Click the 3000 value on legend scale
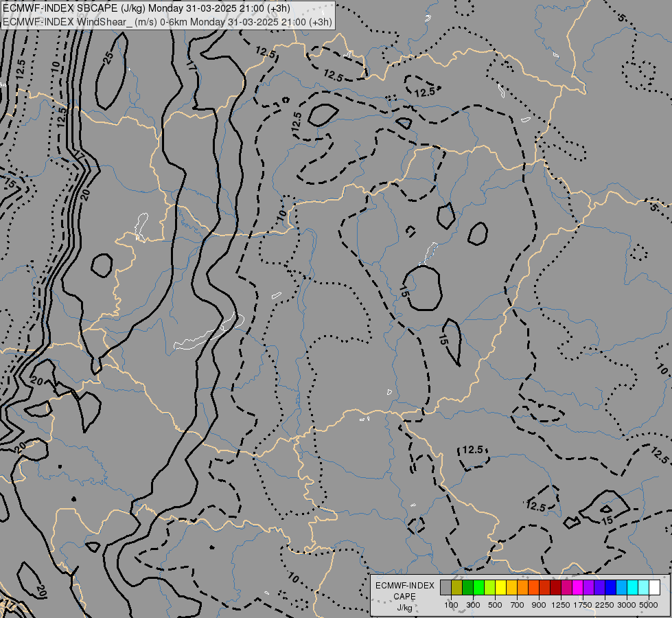Image resolution: width=672 pixels, height=618 pixels. 627,605
